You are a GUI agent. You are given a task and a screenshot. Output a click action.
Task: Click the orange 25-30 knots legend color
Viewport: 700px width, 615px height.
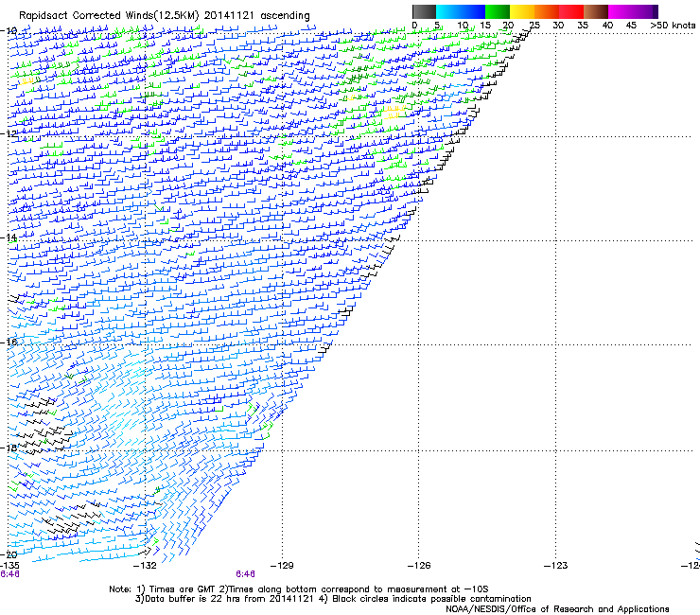click(x=547, y=11)
